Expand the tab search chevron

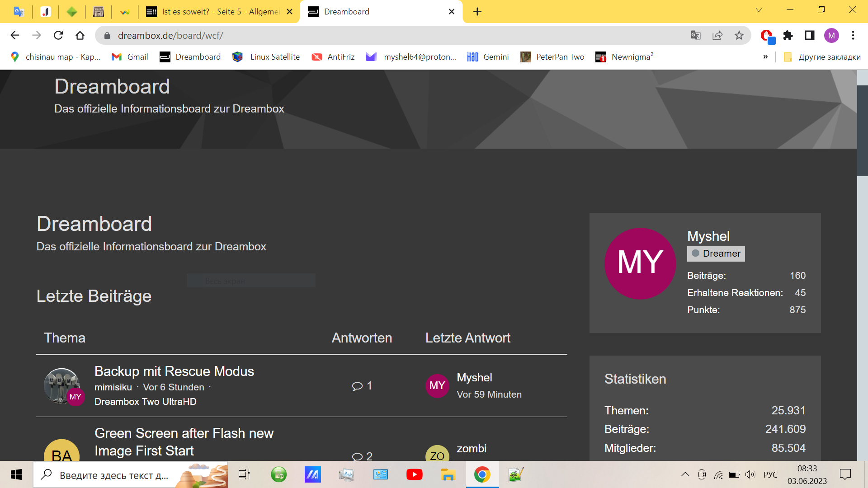759,10
